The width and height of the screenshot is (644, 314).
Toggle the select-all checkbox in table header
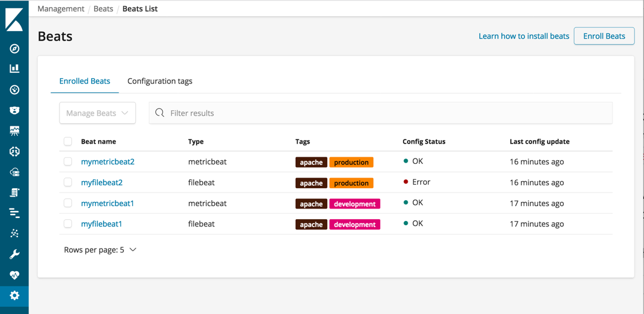[x=68, y=141]
